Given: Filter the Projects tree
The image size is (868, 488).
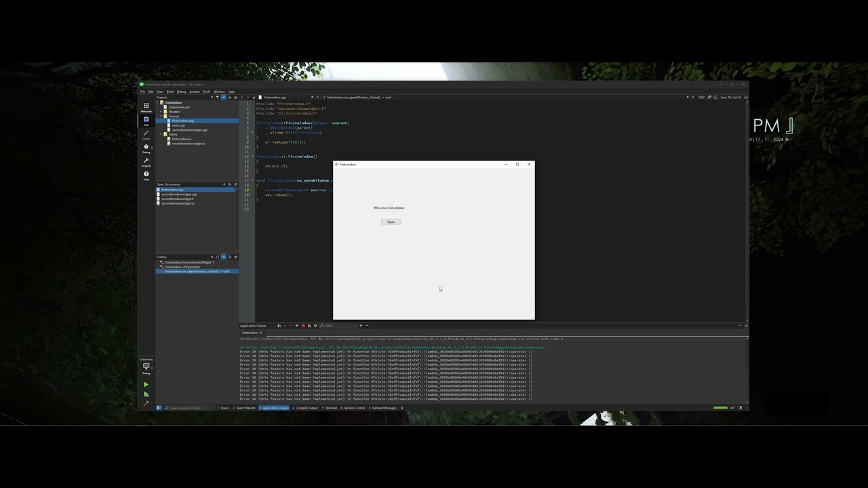Looking at the screenshot, I should click(217, 97).
